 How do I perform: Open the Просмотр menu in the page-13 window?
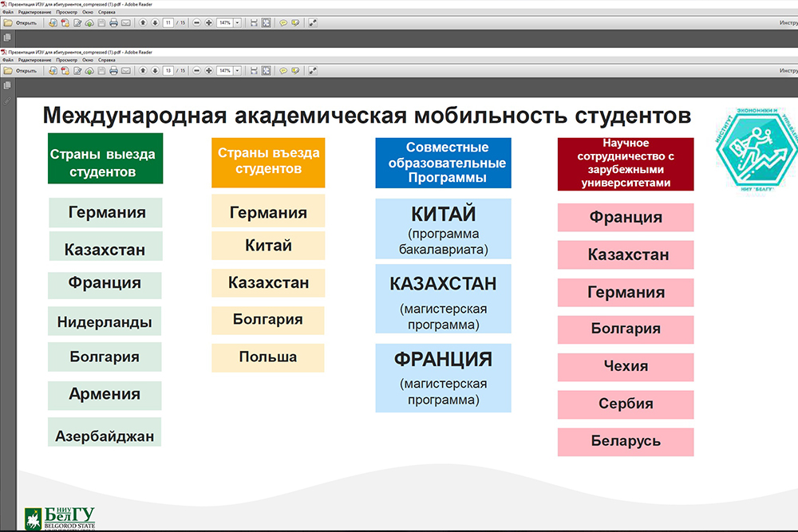(x=66, y=60)
